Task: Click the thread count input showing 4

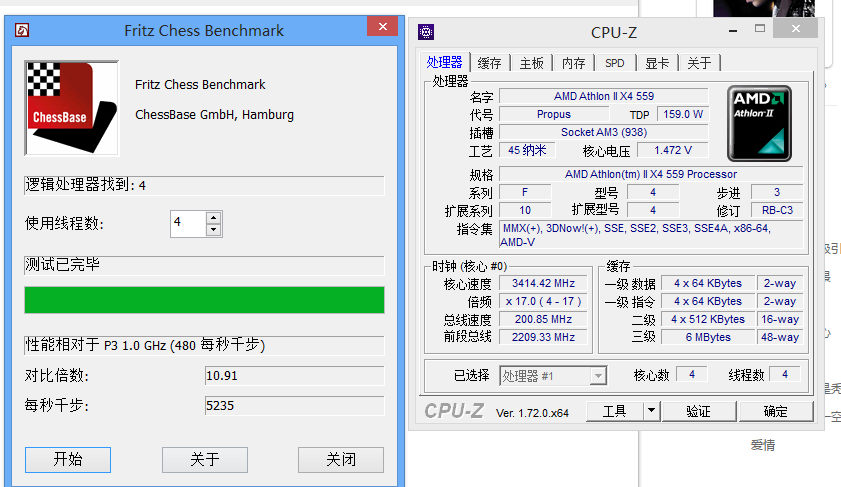Action: coord(188,224)
